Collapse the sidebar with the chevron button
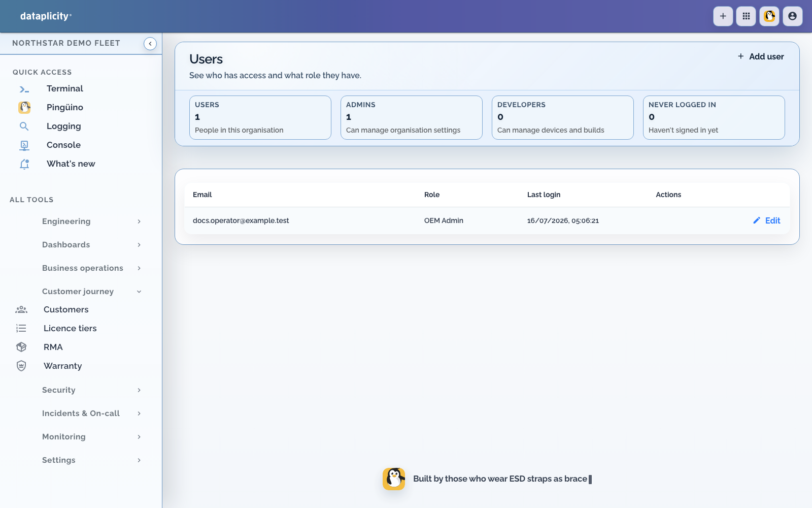Image resolution: width=812 pixels, height=508 pixels. click(x=150, y=44)
